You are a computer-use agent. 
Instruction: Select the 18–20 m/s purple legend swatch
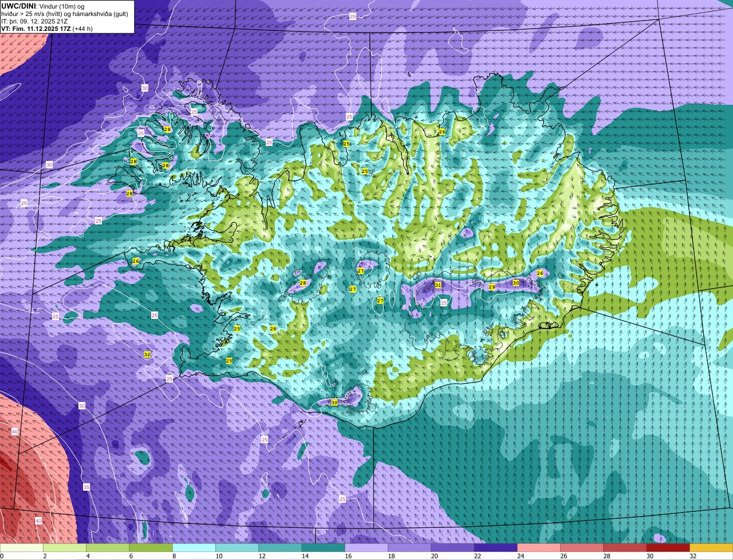(x=409, y=547)
